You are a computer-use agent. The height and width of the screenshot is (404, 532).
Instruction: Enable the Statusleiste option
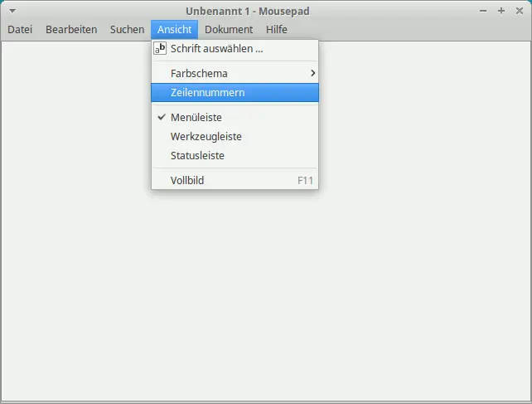click(197, 155)
